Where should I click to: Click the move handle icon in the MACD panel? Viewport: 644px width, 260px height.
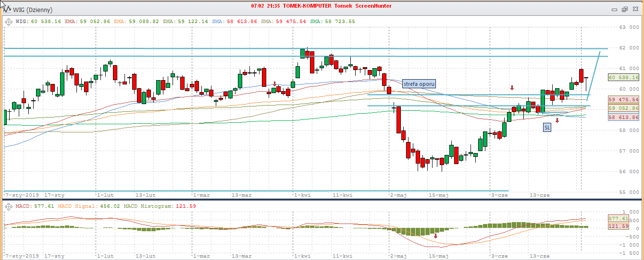tap(8, 206)
